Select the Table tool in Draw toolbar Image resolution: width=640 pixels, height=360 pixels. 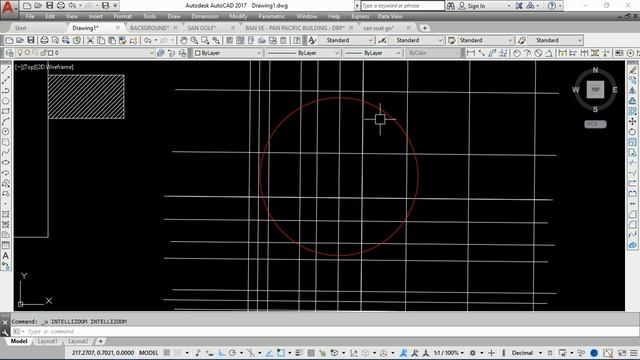click(6, 245)
